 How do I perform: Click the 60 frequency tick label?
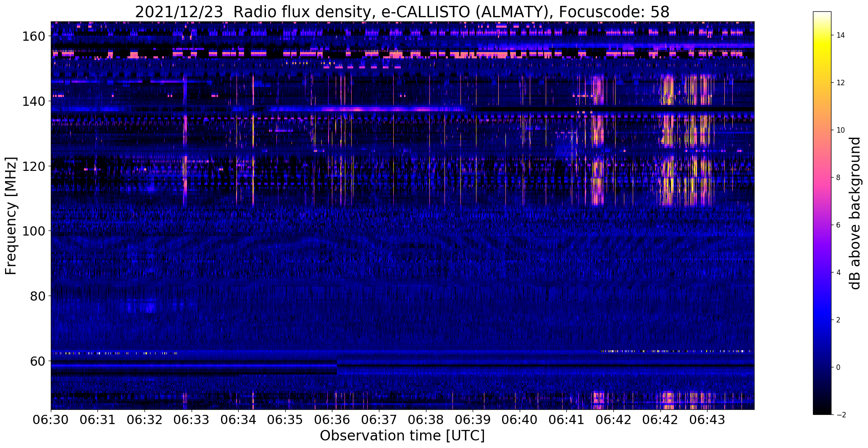37,361
